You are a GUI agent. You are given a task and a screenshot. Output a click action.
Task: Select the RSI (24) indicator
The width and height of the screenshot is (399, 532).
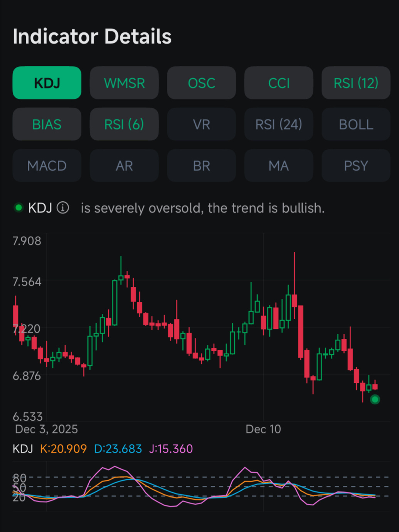pyautogui.click(x=279, y=124)
